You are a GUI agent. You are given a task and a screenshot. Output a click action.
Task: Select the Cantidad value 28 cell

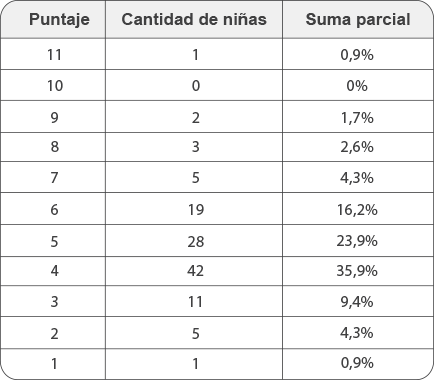(x=194, y=241)
